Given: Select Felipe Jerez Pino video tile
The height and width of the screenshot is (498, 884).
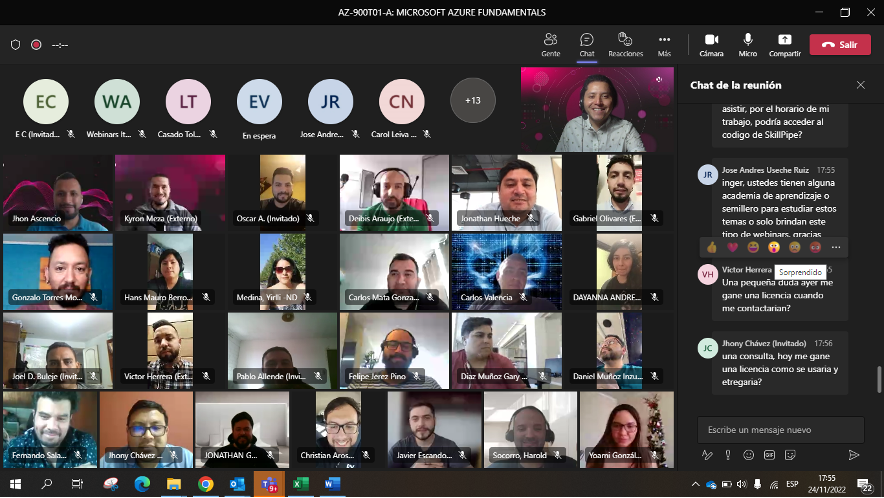Looking at the screenshot, I should click(394, 351).
